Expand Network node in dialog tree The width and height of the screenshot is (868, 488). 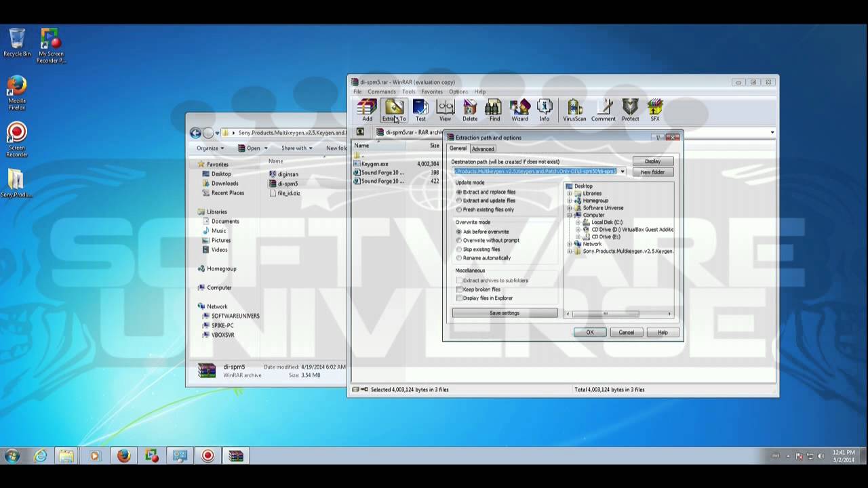(x=570, y=244)
